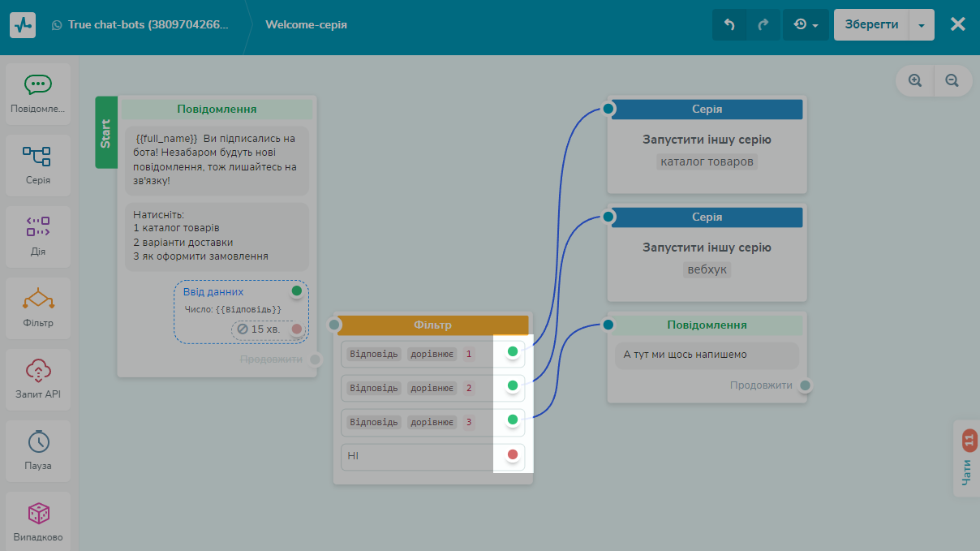Click green connector for condition equals 1
Viewport: 980px width, 551px height.
pyautogui.click(x=513, y=351)
